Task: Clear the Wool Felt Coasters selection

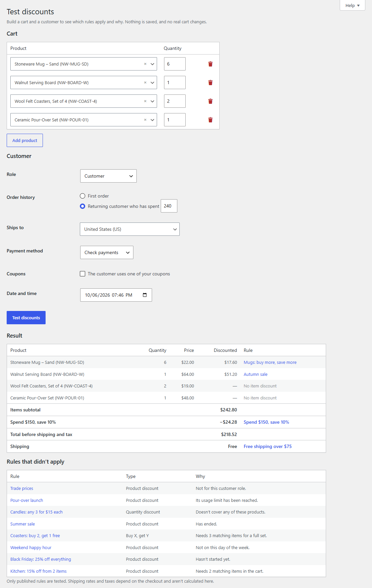Action: pos(145,101)
